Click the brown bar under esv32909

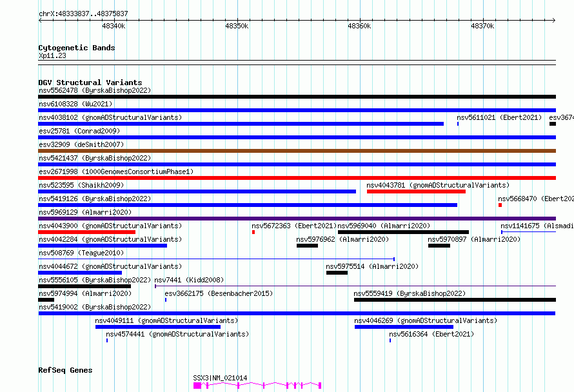(x=297, y=151)
